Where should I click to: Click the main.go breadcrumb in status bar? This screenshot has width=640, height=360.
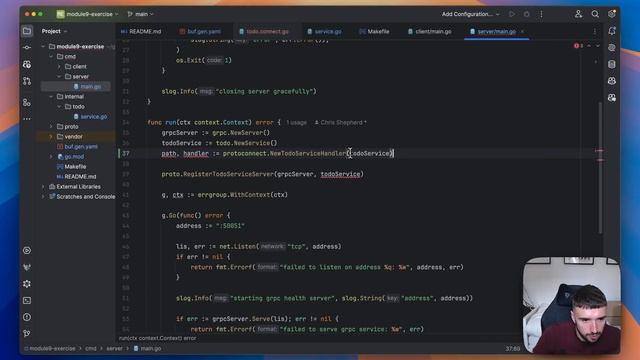(147, 349)
